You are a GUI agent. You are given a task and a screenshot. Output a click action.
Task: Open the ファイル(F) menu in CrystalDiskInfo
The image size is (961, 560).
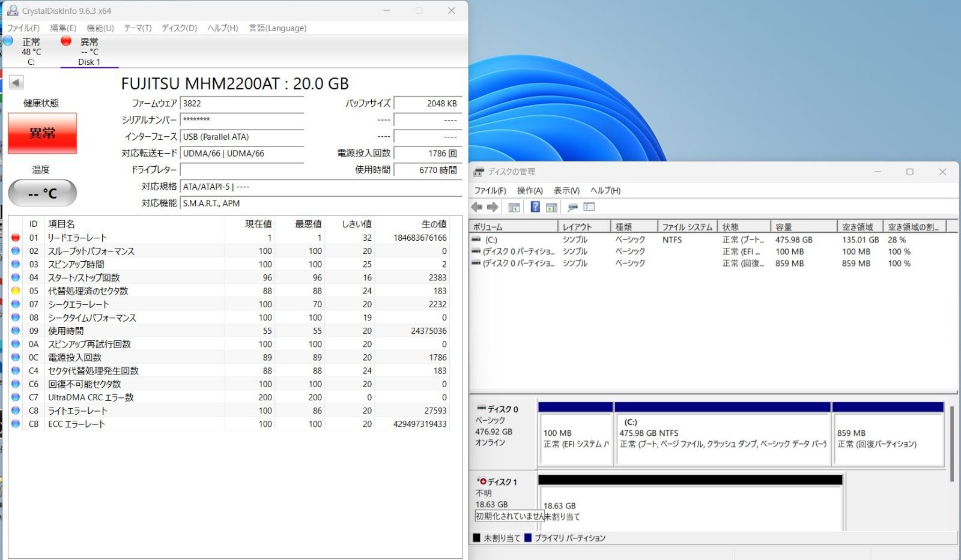pos(23,28)
